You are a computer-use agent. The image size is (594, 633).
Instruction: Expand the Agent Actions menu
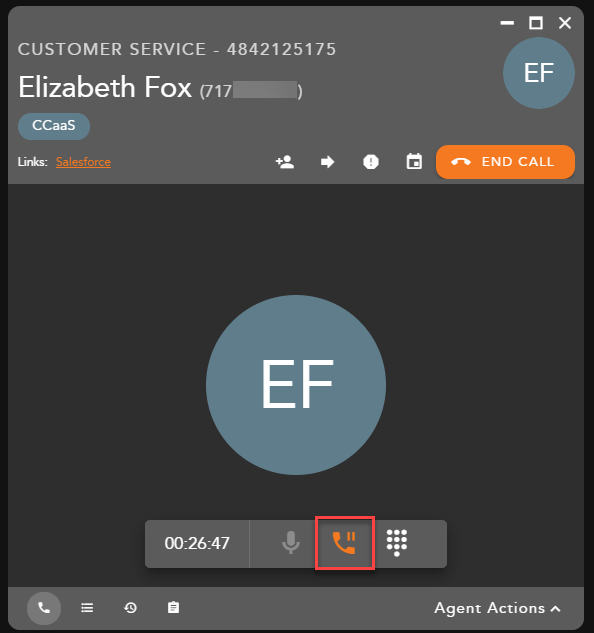497,608
